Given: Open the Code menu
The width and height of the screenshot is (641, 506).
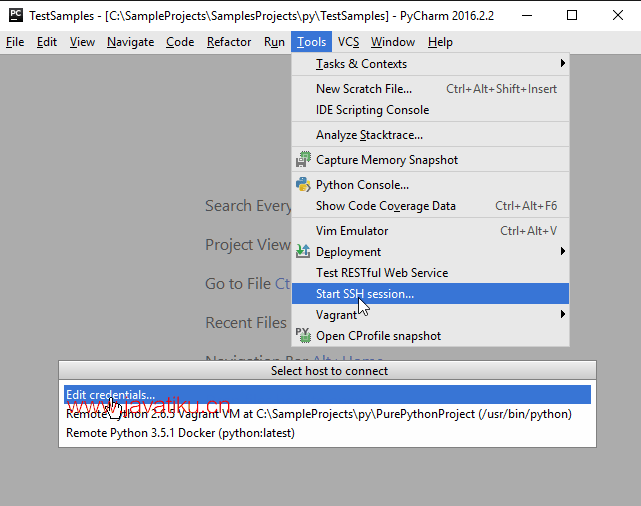Looking at the screenshot, I should (180, 42).
